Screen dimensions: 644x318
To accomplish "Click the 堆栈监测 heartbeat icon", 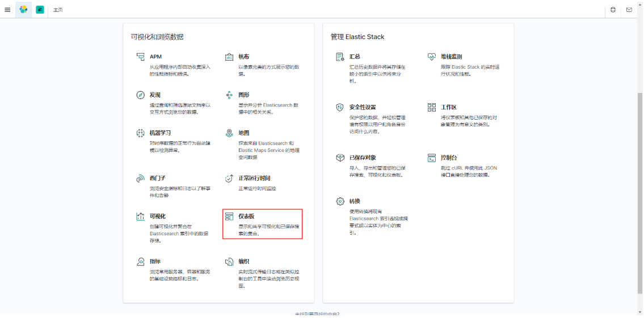I will pos(431,57).
